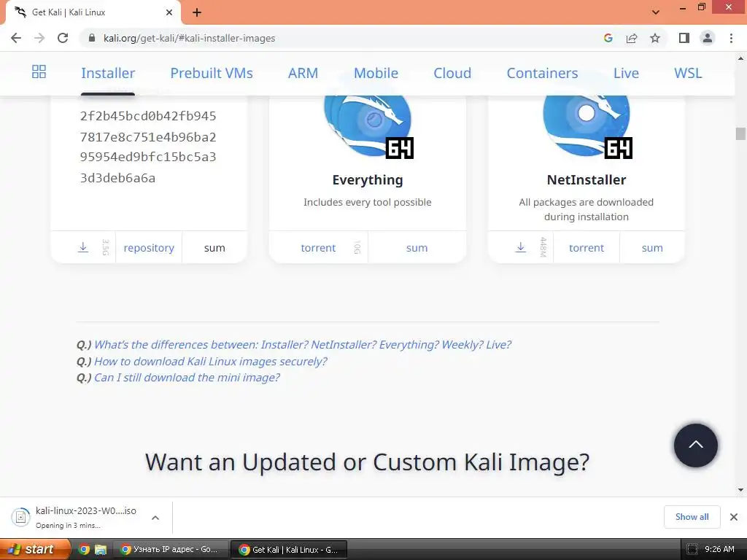Click the page vertical scrollbar thumb
The image size is (747, 560).
[x=740, y=133]
